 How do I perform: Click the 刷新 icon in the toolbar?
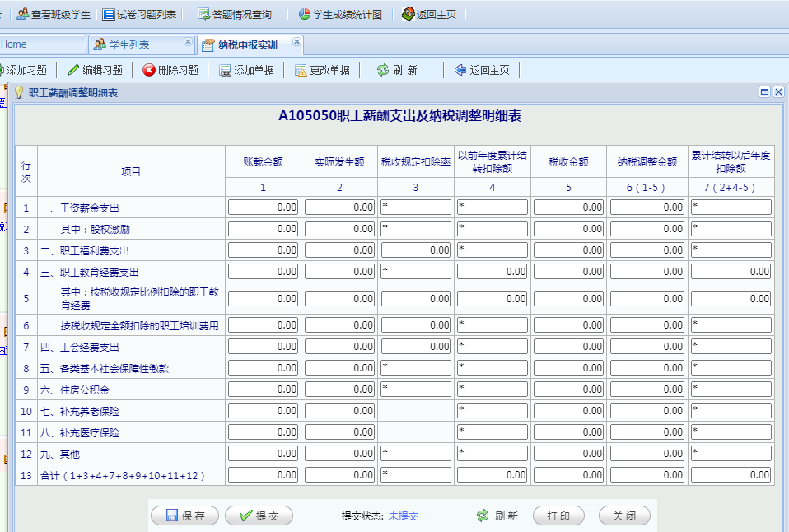383,70
